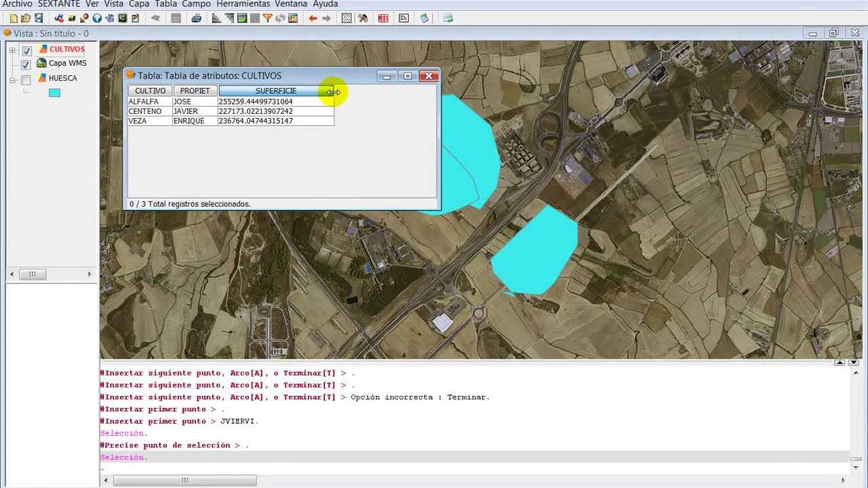Select surface value 255259.44499731064
Image resolution: width=868 pixels, height=488 pixels.
[x=276, y=102]
